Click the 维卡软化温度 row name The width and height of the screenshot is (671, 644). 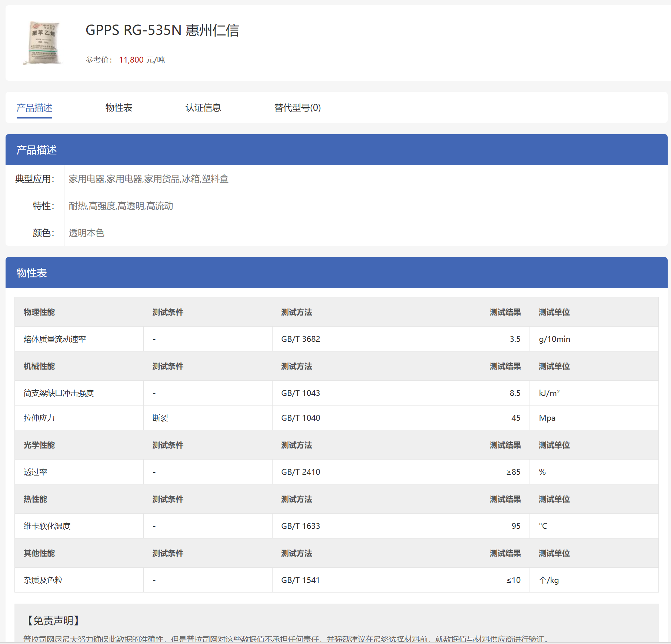(47, 526)
